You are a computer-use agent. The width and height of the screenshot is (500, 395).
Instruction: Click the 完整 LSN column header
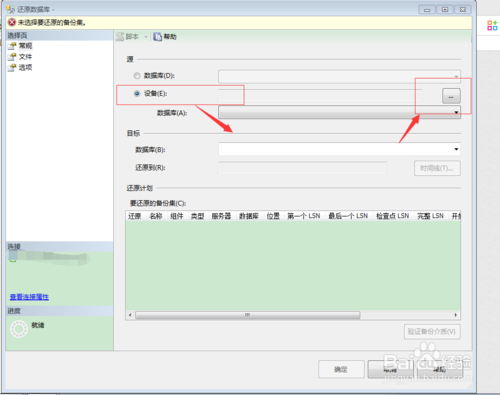coord(430,216)
